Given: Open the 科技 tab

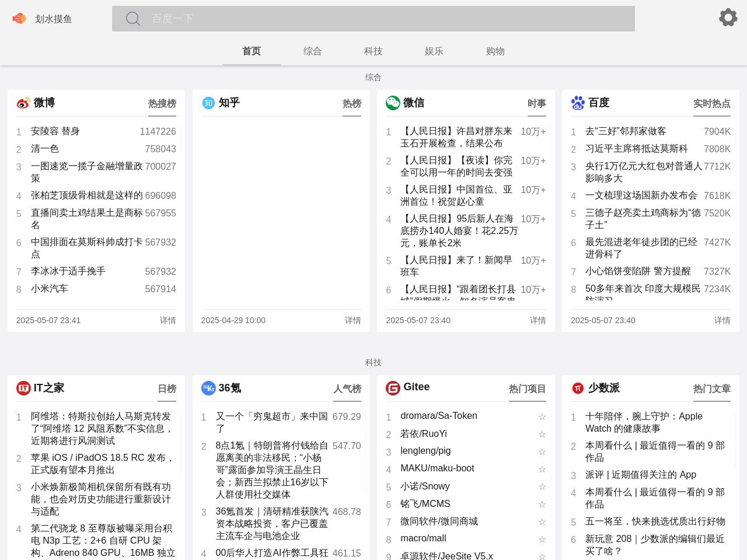Looking at the screenshot, I should (x=373, y=51).
